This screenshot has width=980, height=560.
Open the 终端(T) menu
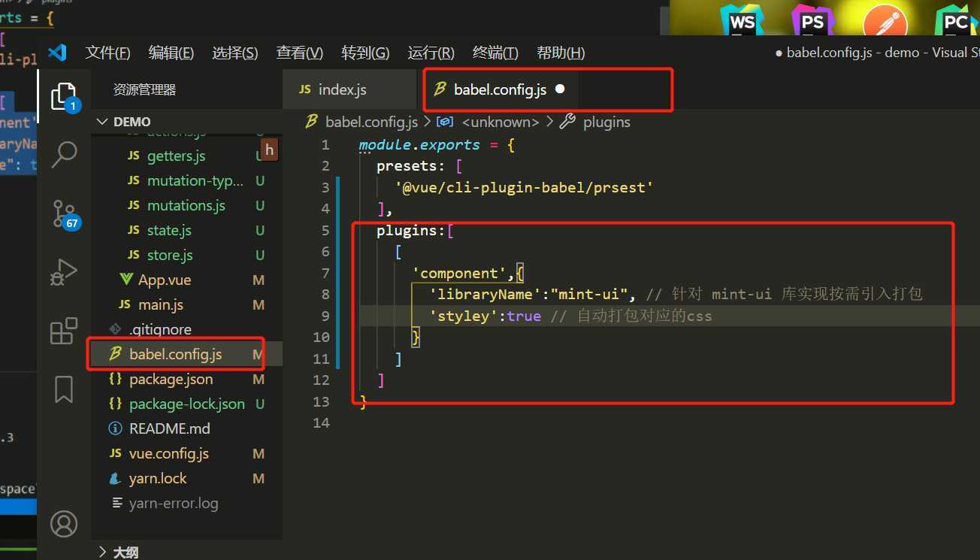(x=495, y=53)
